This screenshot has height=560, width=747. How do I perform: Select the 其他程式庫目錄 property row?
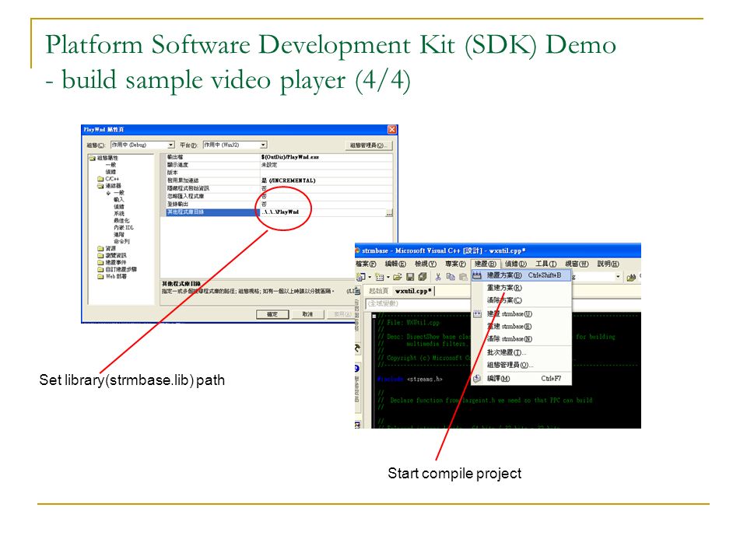click(279, 212)
